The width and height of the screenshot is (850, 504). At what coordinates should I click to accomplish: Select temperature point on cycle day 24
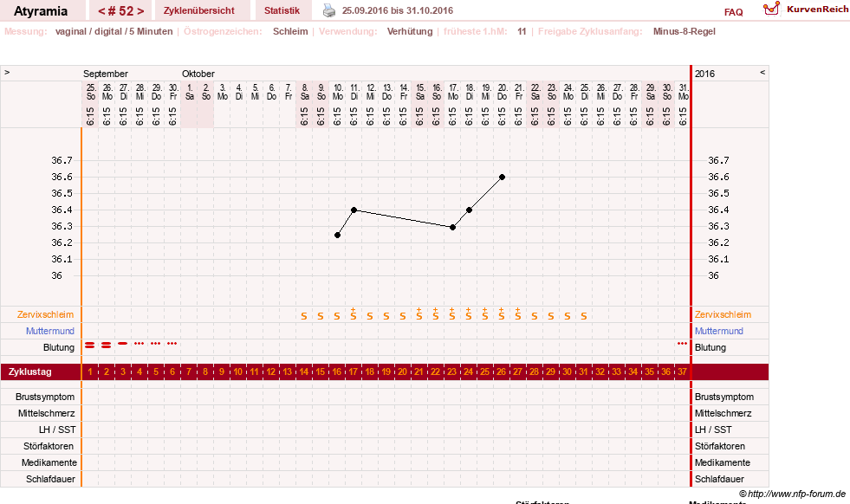pos(470,210)
